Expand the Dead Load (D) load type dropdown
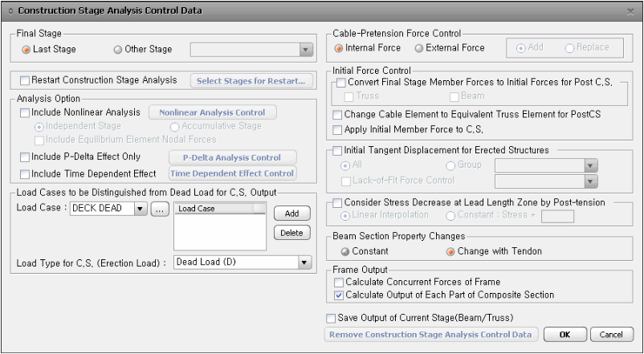Image resolution: width=644 pixels, height=354 pixels. click(x=304, y=262)
